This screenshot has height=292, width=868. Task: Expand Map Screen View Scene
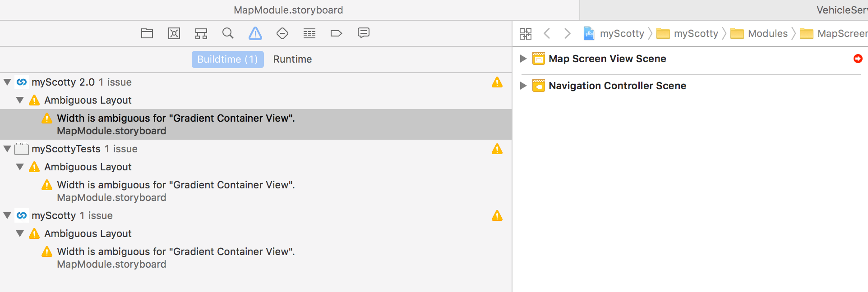pyautogui.click(x=523, y=59)
